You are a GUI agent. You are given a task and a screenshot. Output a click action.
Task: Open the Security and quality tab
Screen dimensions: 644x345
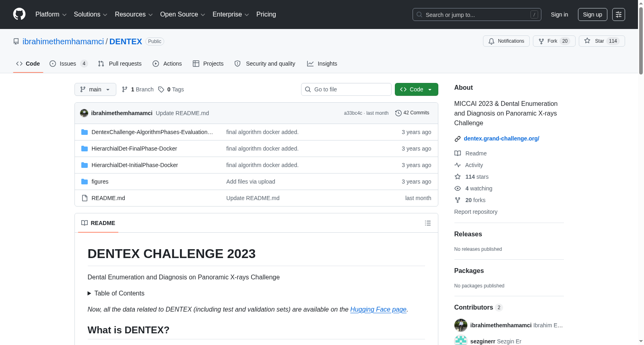(265, 64)
